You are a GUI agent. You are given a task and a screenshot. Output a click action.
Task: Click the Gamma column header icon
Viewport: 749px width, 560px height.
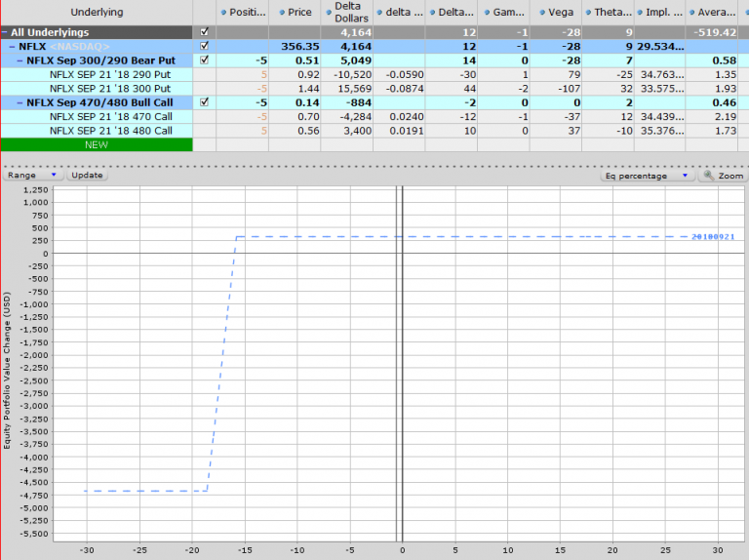(485, 13)
